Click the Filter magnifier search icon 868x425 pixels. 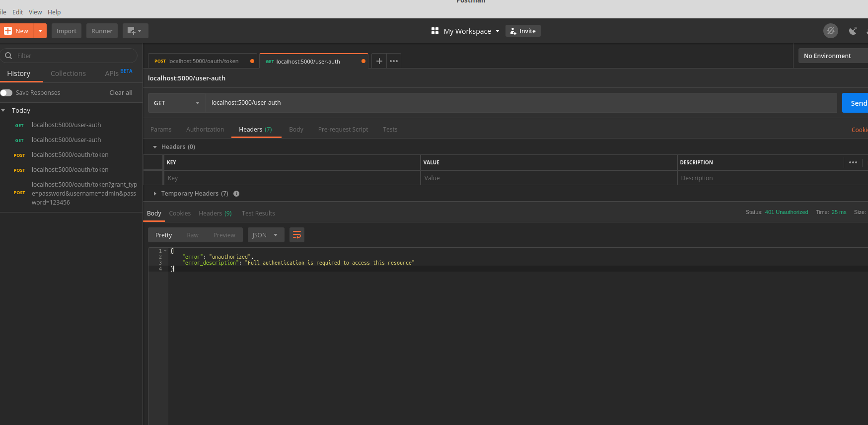(8, 56)
